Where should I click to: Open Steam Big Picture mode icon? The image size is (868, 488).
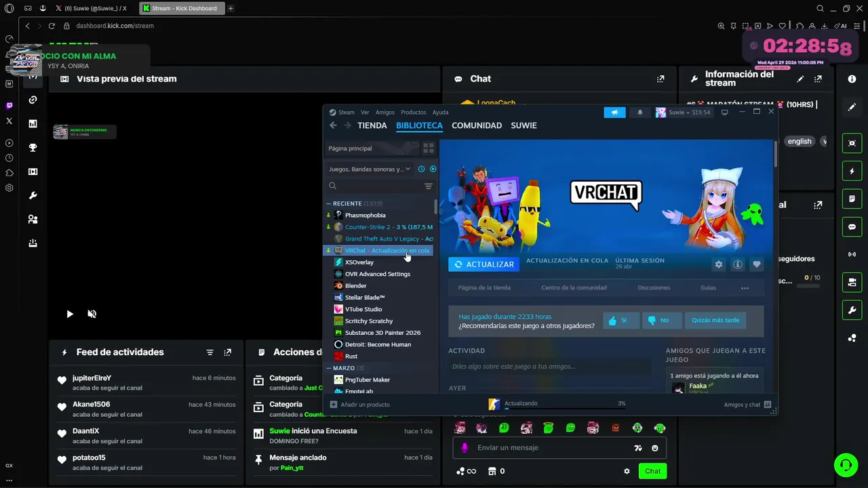click(724, 112)
